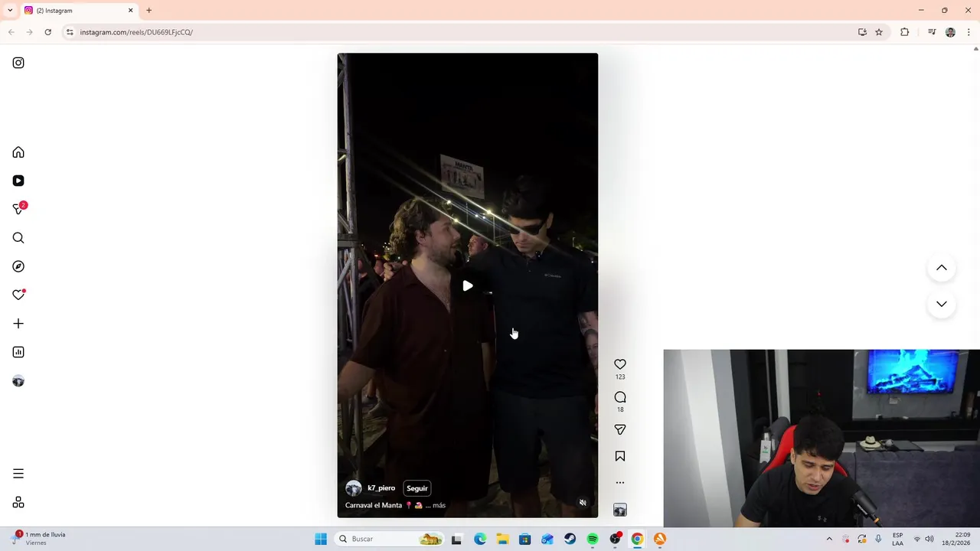Click the taskbar Buscar search box
Image resolution: width=980 pixels, height=551 pixels.
point(390,539)
